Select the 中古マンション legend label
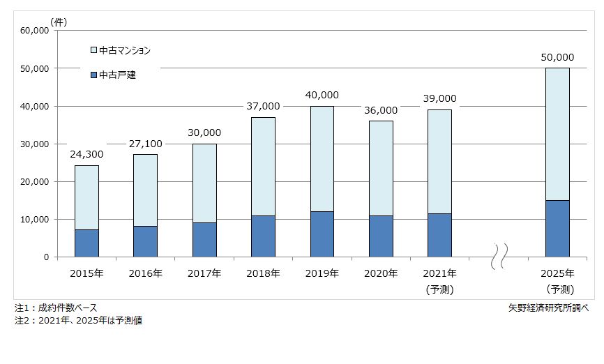Screen dimensions: 604x364 tap(125, 50)
